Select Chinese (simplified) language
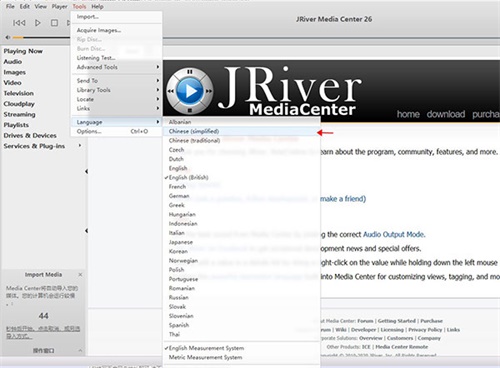The height and width of the screenshot is (368, 500). pos(241,131)
